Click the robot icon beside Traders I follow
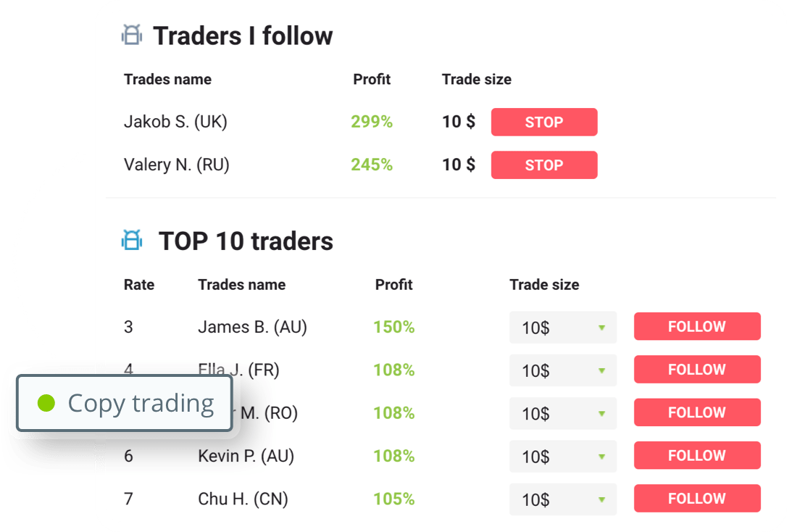 pyautogui.click(x=132, y=35)
